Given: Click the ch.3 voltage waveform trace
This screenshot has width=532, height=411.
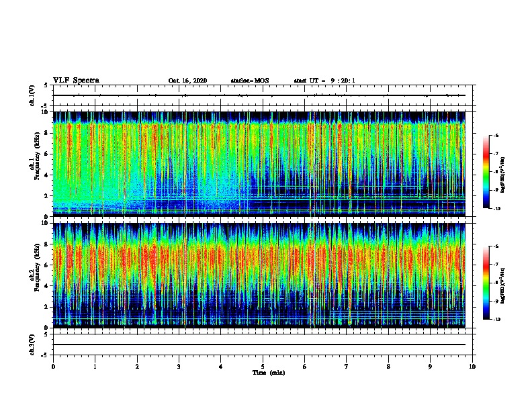Looking at the screenshot, I should 259,345.
